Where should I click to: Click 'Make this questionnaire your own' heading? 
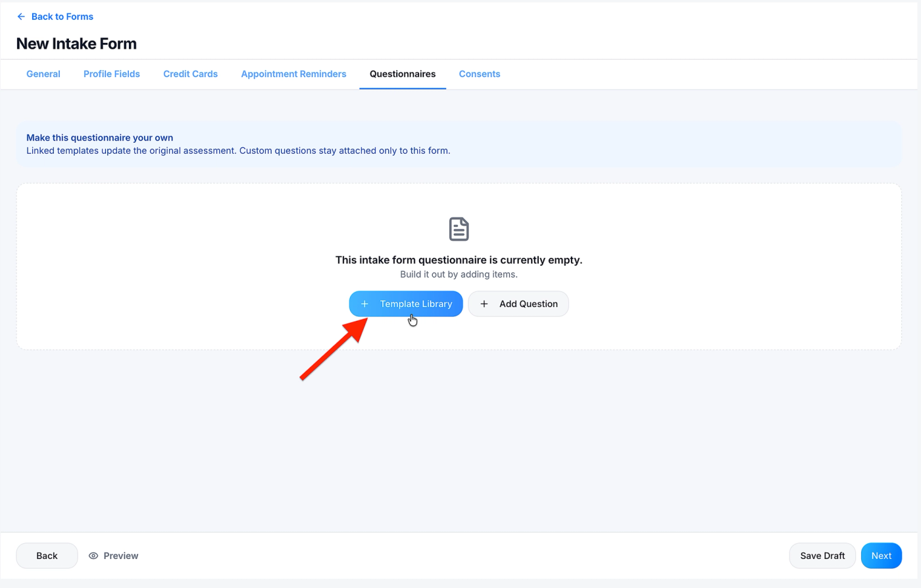coord(100,137)
